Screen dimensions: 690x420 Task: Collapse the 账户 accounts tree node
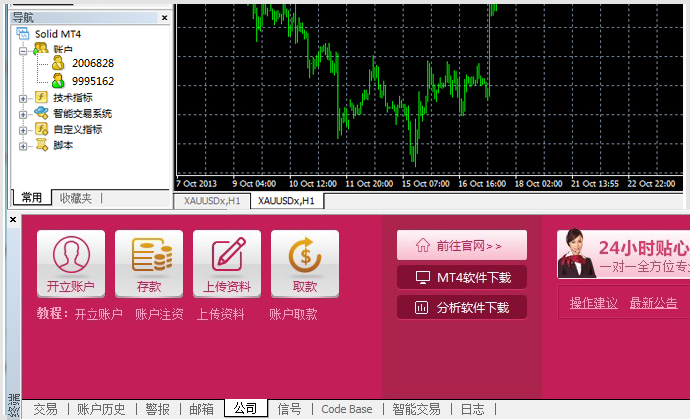pos(23,51)
